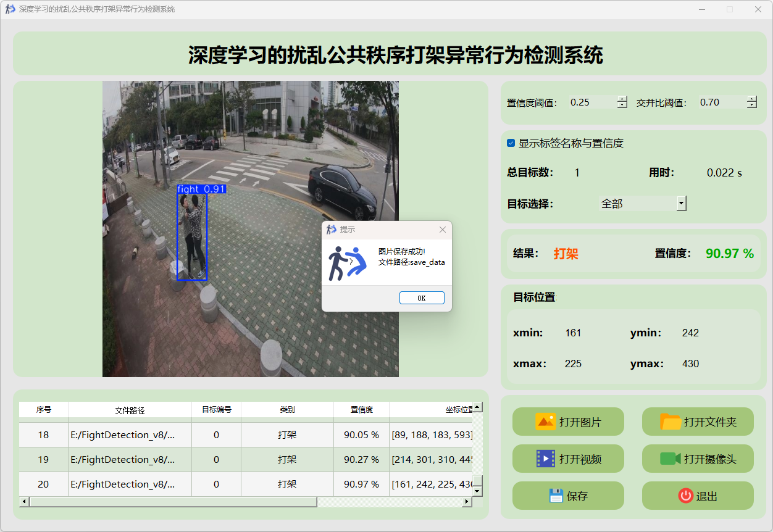
Task: Click the folder icon on 打开文件夹
Action: tap(671, 422)
